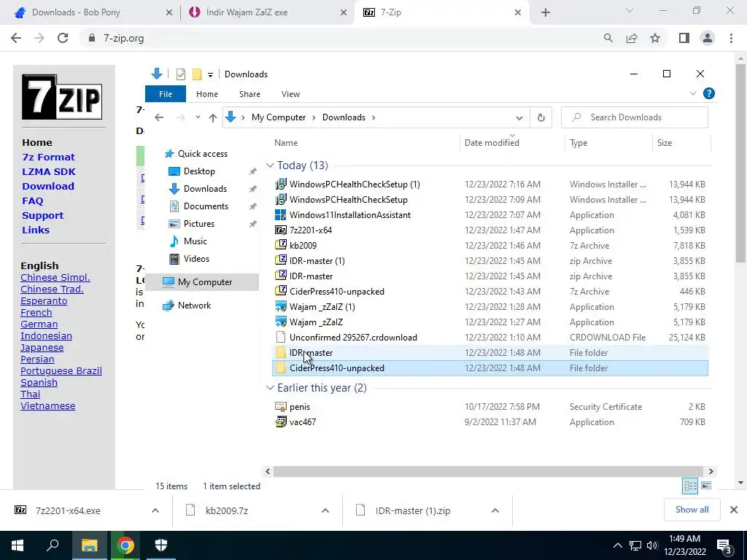Select the vac467 application icon

[281, 422]
